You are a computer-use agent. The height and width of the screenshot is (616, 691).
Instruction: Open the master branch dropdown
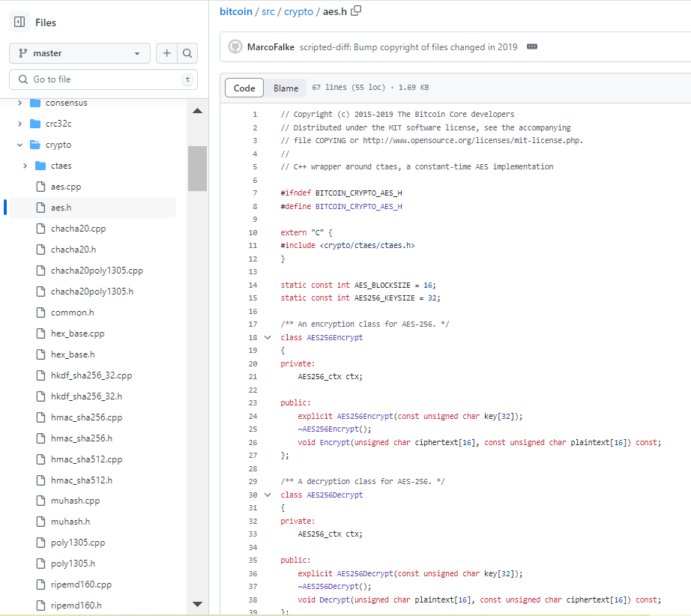point(79,53)
